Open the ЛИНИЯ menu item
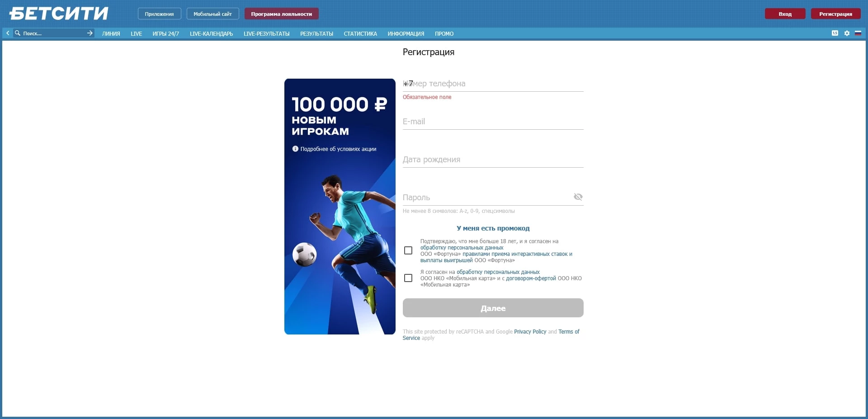The image size is (868, 419). (111, 33)
